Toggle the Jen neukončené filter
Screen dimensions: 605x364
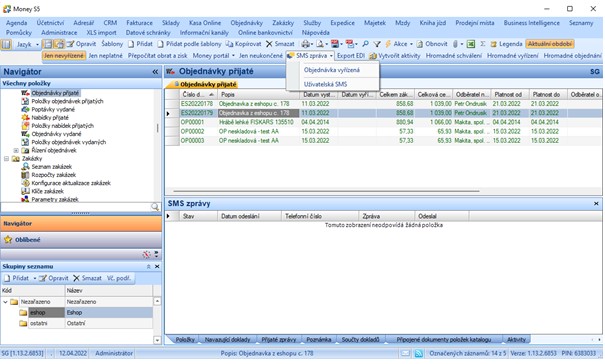pyautogui.click(x=261, y=56)
